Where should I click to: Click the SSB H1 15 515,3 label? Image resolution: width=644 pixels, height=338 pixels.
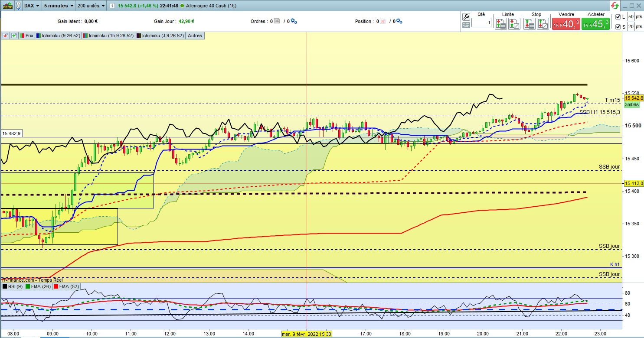tap(600, 112)
